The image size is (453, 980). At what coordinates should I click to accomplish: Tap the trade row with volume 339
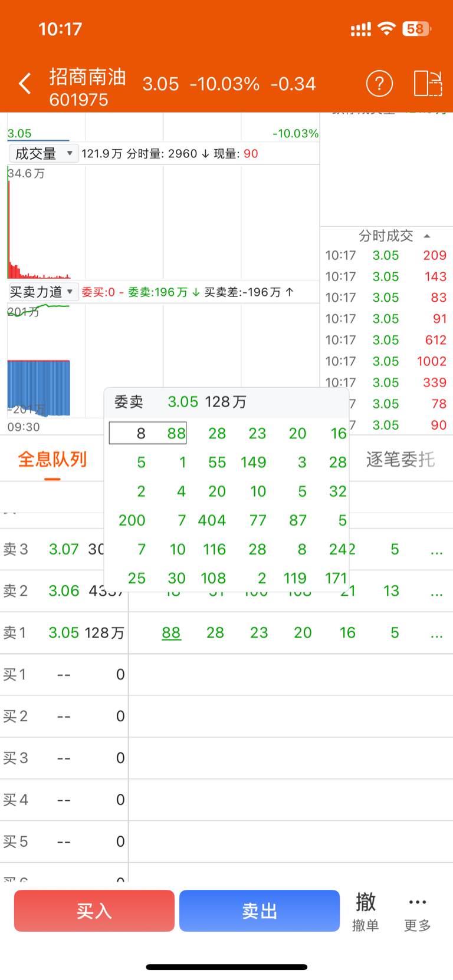coord(386,382)
